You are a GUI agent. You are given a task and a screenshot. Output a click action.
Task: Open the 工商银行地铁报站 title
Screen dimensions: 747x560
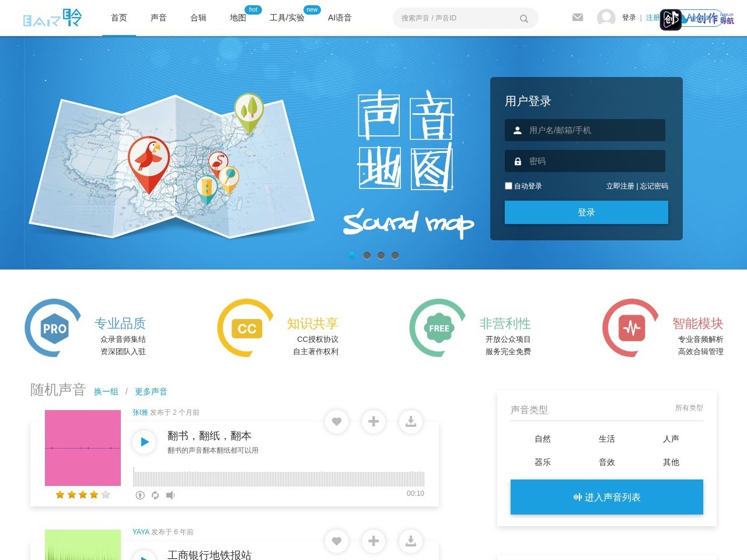click(x=209, y=555)
